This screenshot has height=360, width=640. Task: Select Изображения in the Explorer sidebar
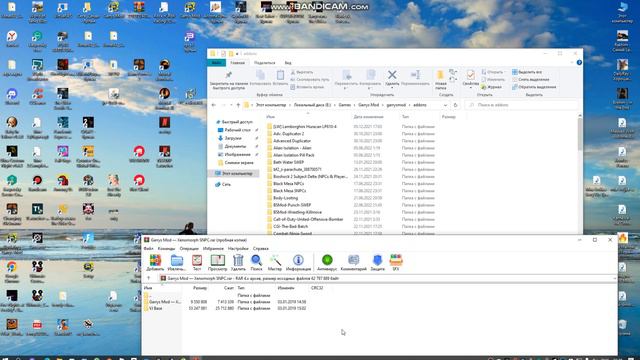click(234, 154)
